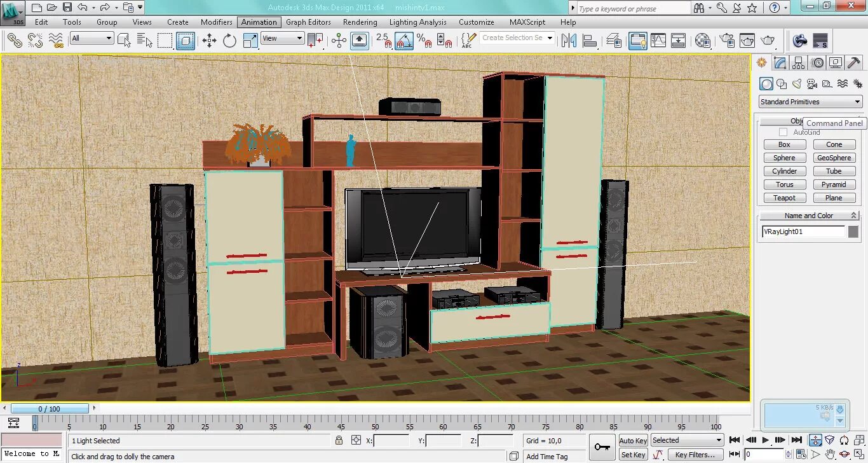Activate the Select and Uniform Scale tool

[250, 41]
